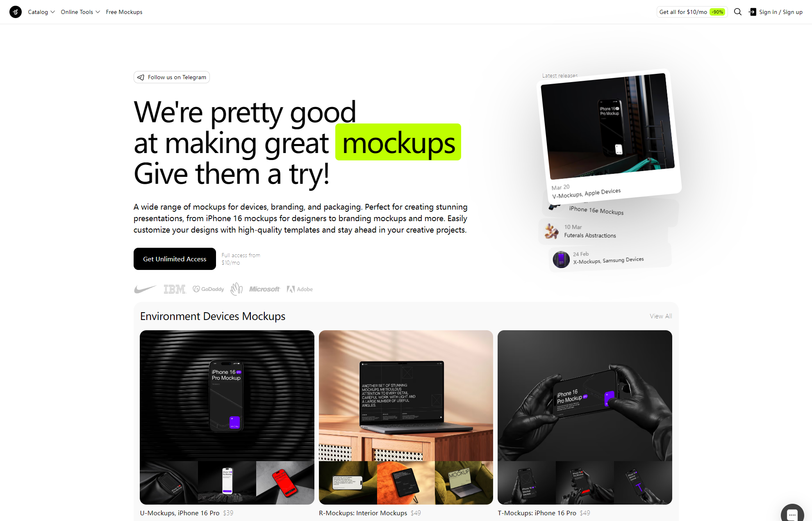
Task: Click the Adobe logo
Action: click(300, 289)
